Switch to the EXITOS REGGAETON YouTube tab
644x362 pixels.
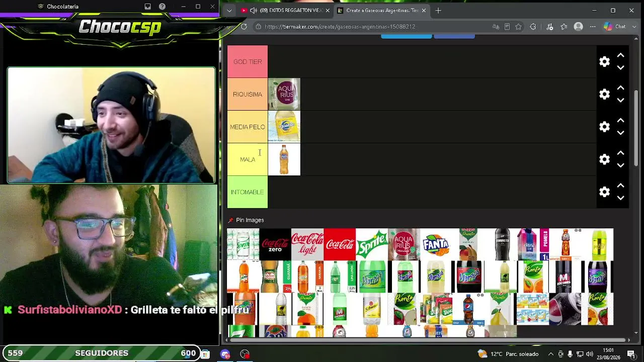click(x=286, y=10)
